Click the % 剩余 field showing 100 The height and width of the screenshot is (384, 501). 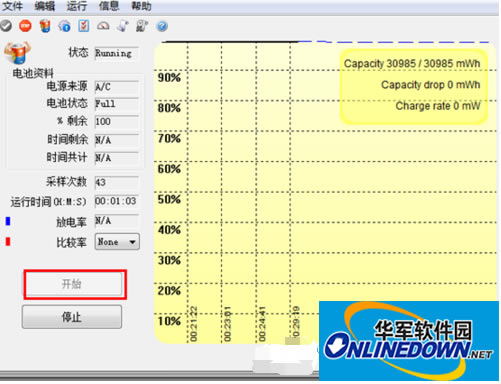tap(116, 122)
